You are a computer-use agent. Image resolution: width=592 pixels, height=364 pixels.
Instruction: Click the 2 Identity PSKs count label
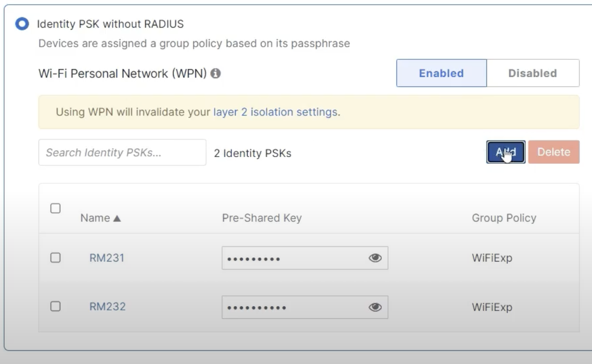(251, 152)
